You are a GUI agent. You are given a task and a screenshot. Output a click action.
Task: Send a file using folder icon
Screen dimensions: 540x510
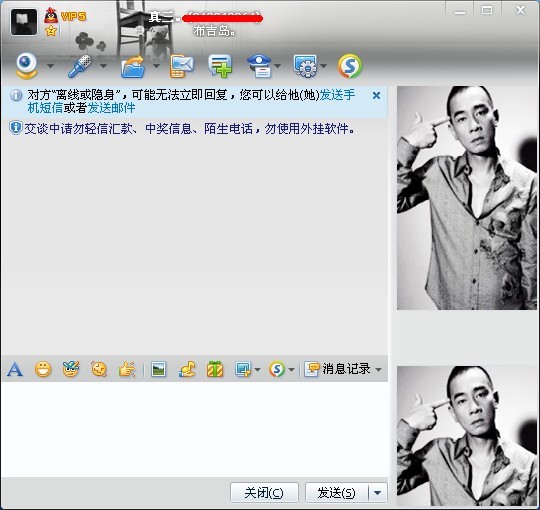pyautogui.click(x=133, y=66)
